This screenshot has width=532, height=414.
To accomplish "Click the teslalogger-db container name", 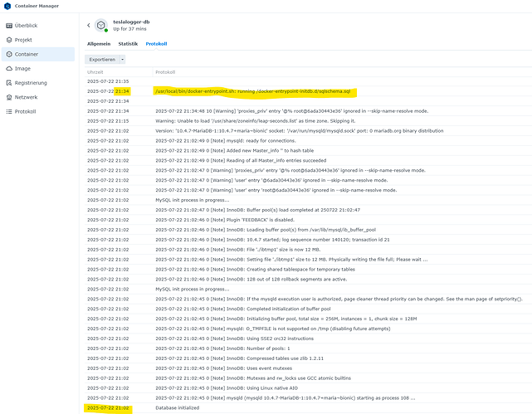I will click(x=131, y=22).
